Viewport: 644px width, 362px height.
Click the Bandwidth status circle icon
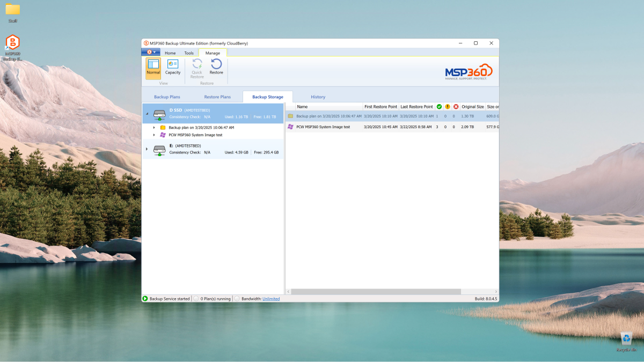click(x=237, y=299)
